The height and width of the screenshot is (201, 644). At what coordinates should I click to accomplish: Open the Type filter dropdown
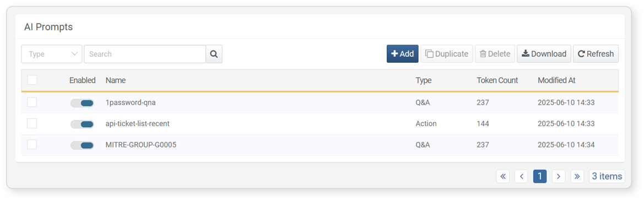click(52, 54)
